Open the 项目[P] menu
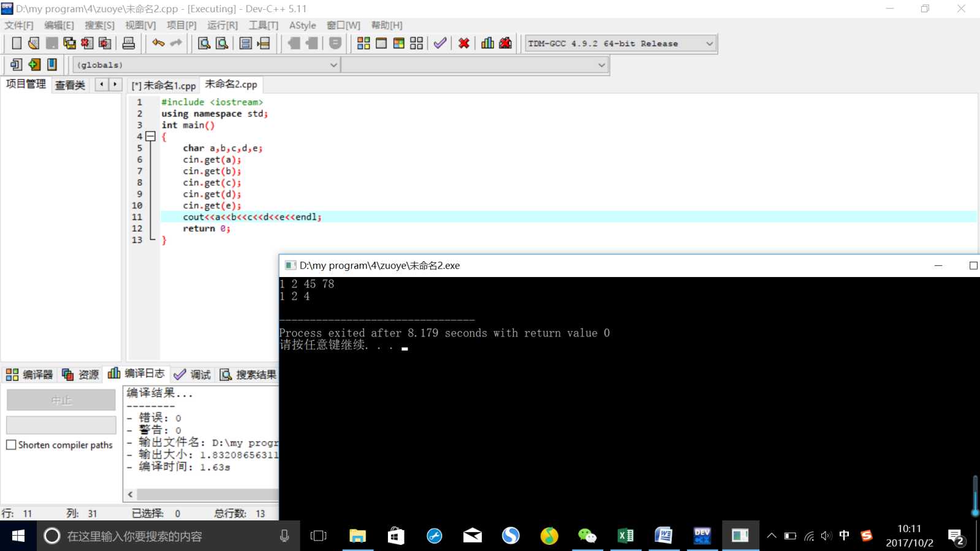This screenshot has height=551, width=980. coord(182,25)
